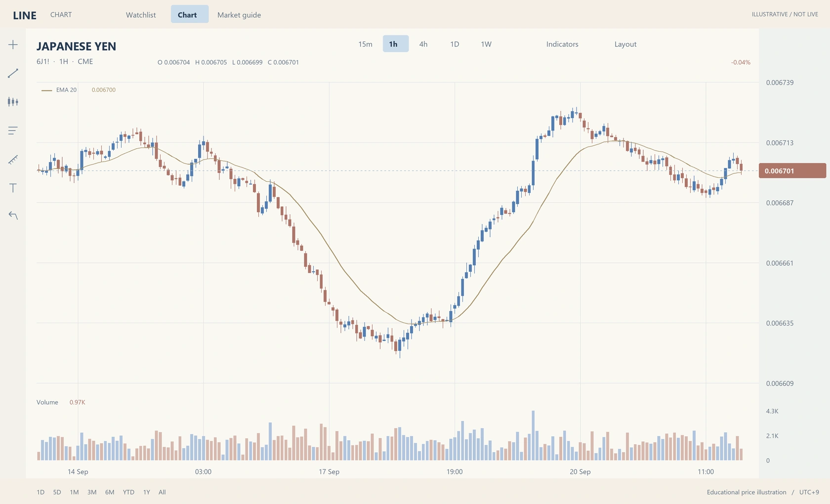Set range to 3M
The height and width of the screenshot is (504, 830).
point(92,492)
